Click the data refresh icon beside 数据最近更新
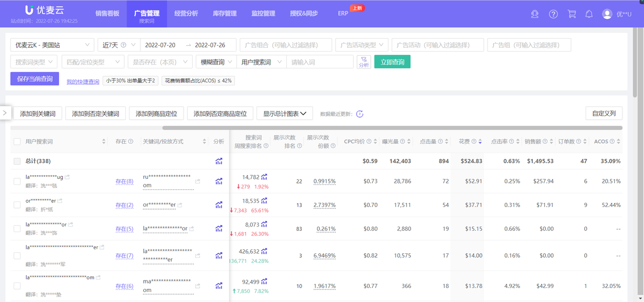This screenshot has width=644, height=302. click(x=360, y=114)
